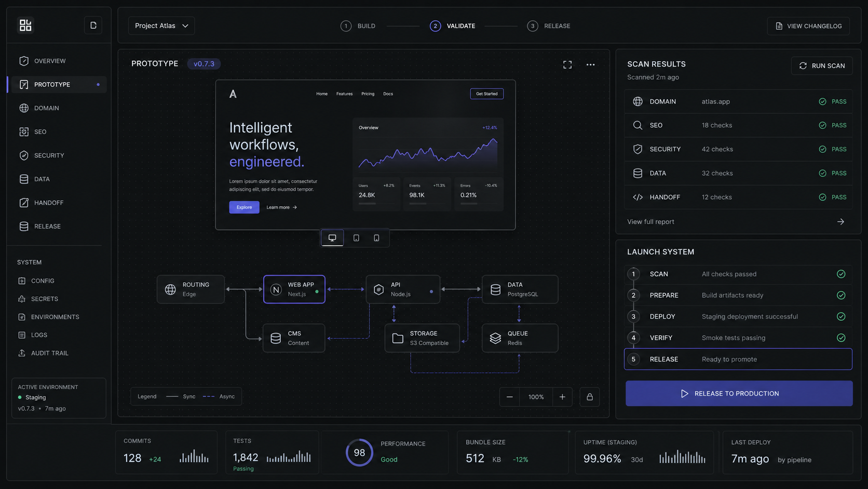Click the arrow next to View full report
The image size is (868, 489).
click(840, 222)
